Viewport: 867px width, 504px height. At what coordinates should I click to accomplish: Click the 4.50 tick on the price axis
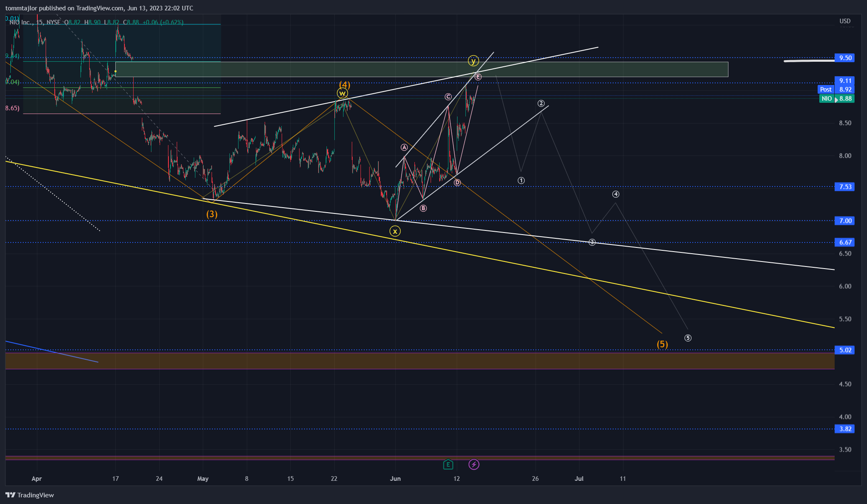point(845,384)
